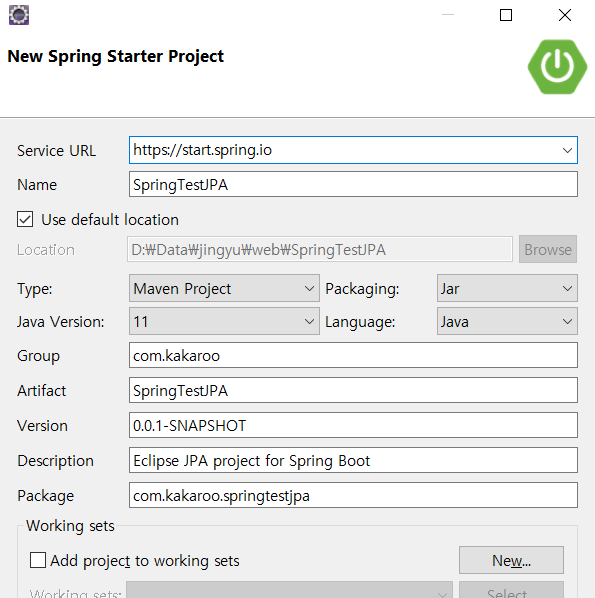This screenshot has width=595, height=598.
Task: Click the Description label
Action: pyautogui.click(x=55, y=461)
